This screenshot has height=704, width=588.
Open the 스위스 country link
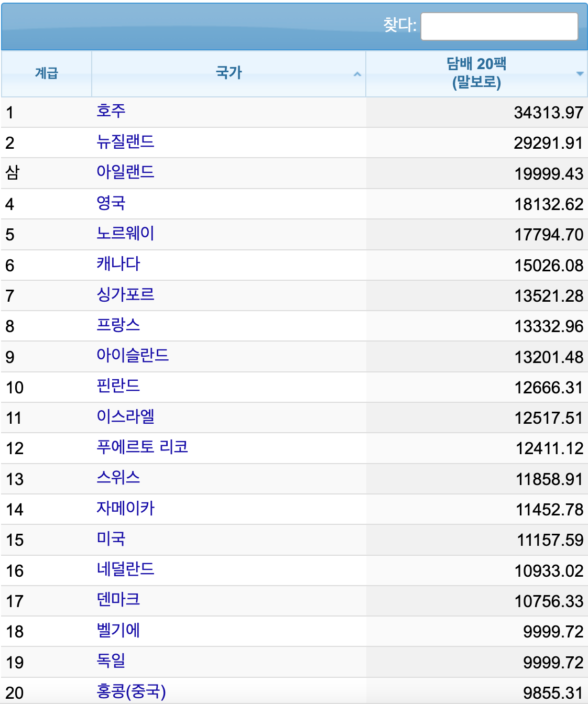point(118,477)
